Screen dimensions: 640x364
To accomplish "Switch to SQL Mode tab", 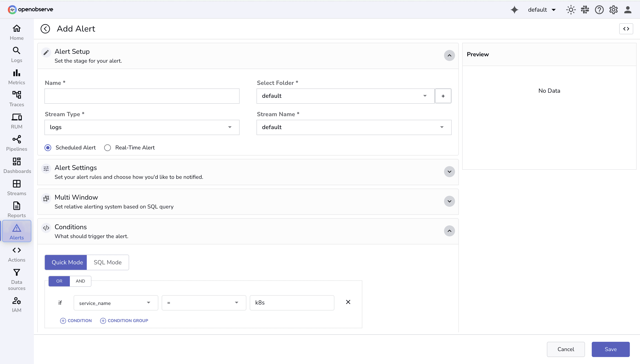I will point(108,262).
